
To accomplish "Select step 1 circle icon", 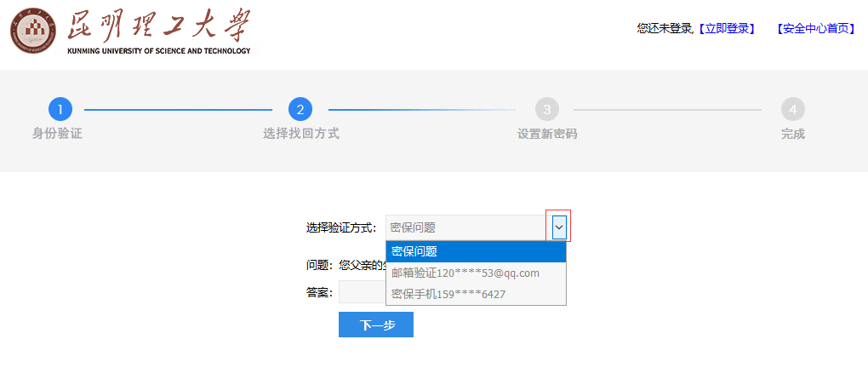I will [x=60, y=110].
